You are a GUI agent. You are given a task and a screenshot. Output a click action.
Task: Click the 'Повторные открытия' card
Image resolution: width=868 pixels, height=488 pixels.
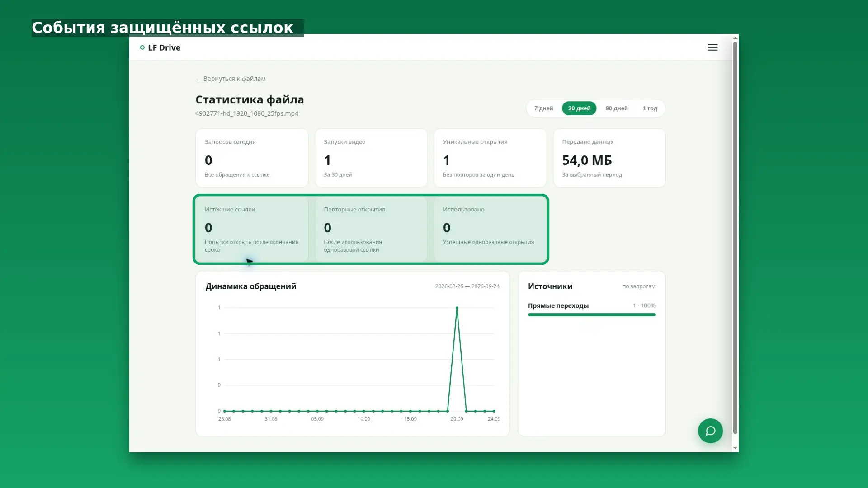[371, 229]
